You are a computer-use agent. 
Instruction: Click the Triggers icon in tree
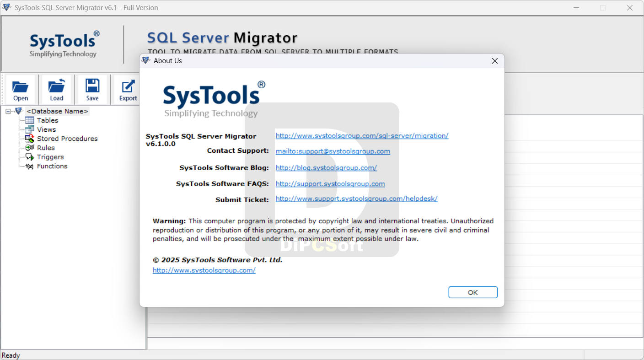point(30,157)
